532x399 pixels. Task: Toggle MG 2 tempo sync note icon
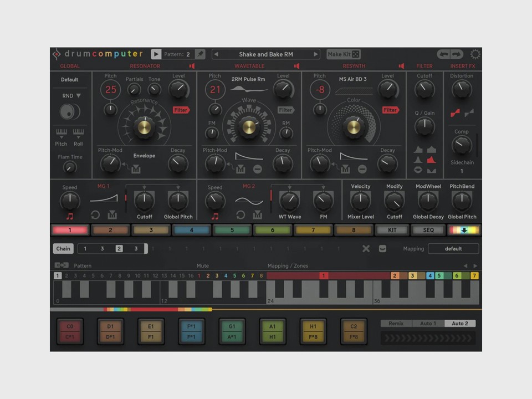tap(215, 216)
